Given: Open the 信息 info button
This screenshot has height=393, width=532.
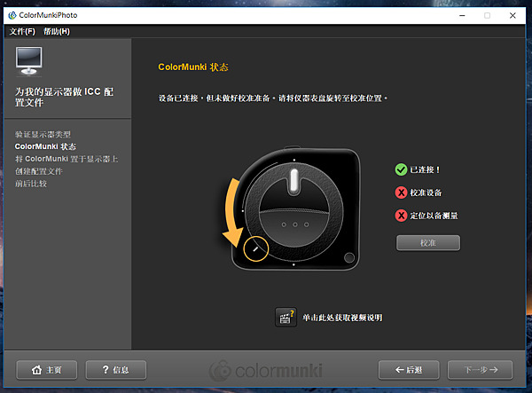Looking at the screenshot, I should click(116, 370).
